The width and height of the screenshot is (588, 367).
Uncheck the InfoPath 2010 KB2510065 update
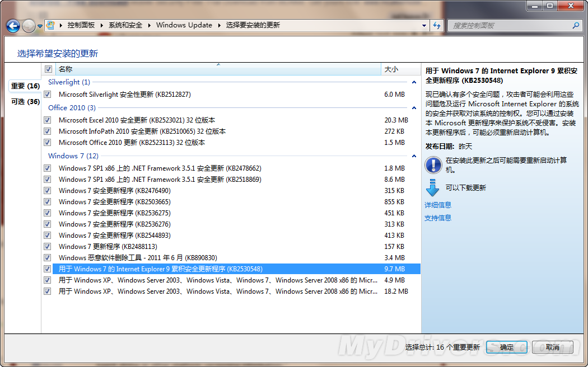click(x=47, y=131)
